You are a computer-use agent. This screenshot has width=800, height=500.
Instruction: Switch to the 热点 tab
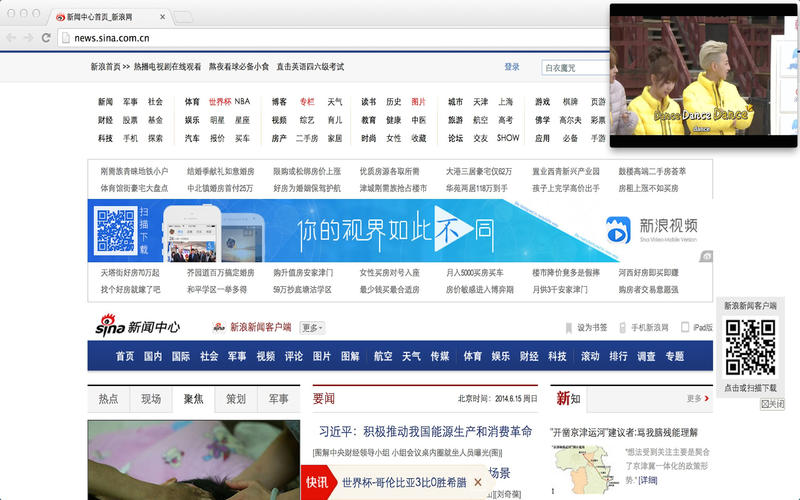[x=108, y=398]
